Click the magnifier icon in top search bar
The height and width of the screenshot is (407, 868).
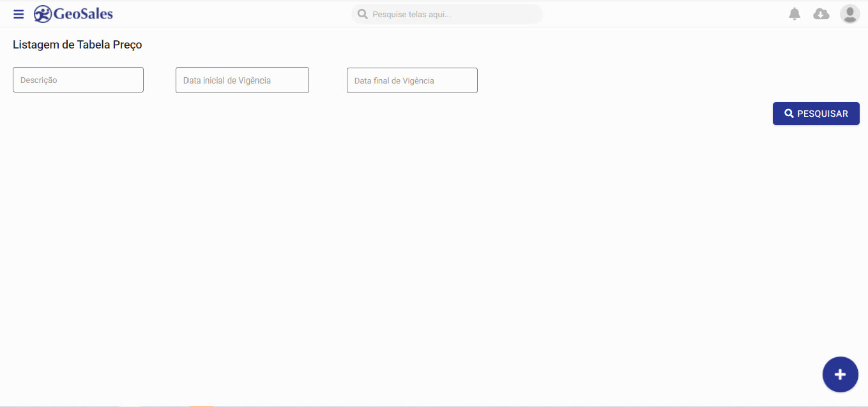(362, 14)
